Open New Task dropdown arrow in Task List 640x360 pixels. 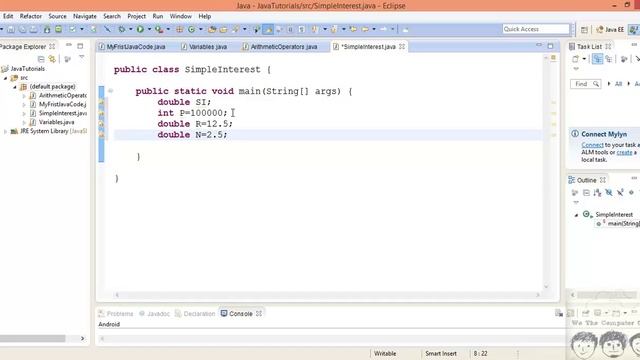click(584, 59)
